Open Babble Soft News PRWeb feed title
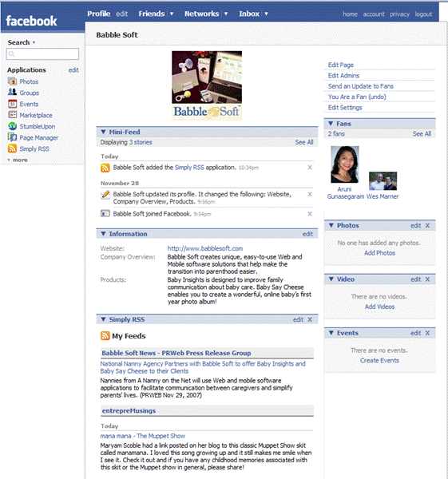The image size is (448, 479). [x=176, y=353]
